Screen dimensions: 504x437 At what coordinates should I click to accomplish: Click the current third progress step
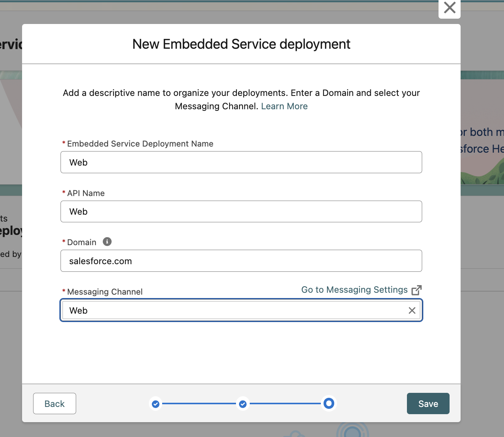click(329, 404)
